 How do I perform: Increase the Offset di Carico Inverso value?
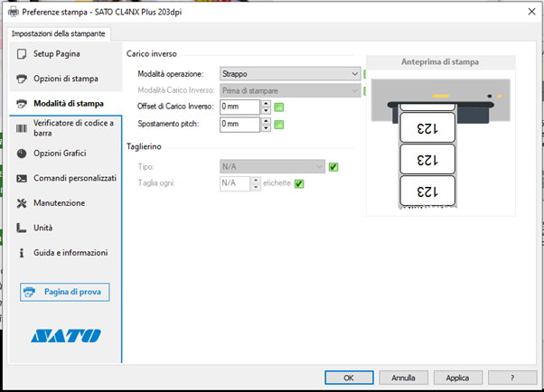click(x=266, y=103)
